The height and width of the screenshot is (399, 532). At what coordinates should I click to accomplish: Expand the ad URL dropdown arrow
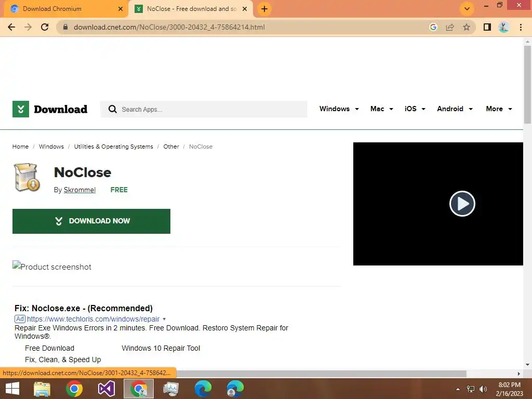[x=164, y=320]
